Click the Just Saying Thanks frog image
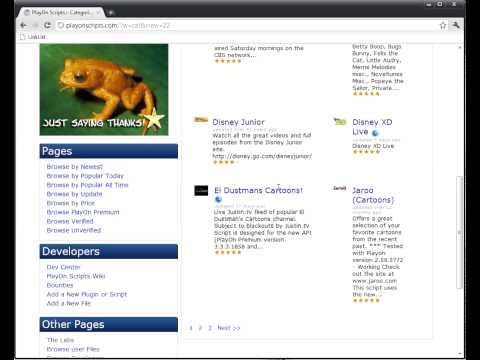Image resolution: width=480 pixels, height=360 pixels. click(104, 90)
